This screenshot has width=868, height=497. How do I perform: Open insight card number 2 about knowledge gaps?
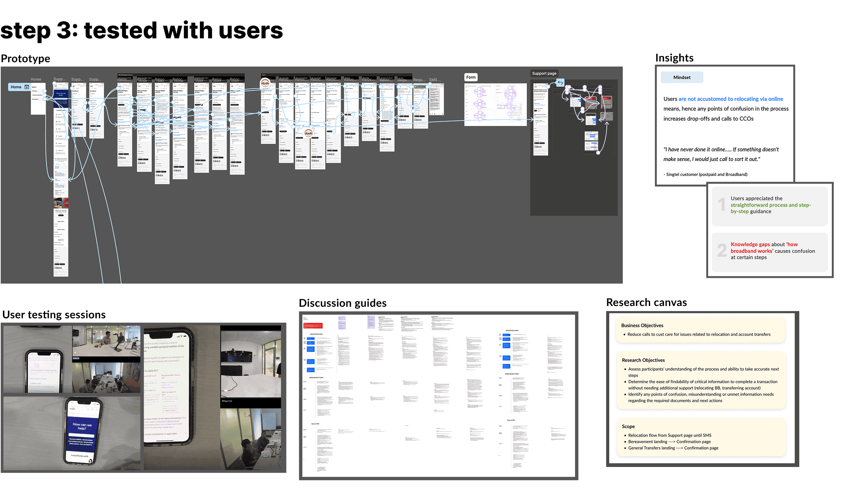[x=769, y=251]
